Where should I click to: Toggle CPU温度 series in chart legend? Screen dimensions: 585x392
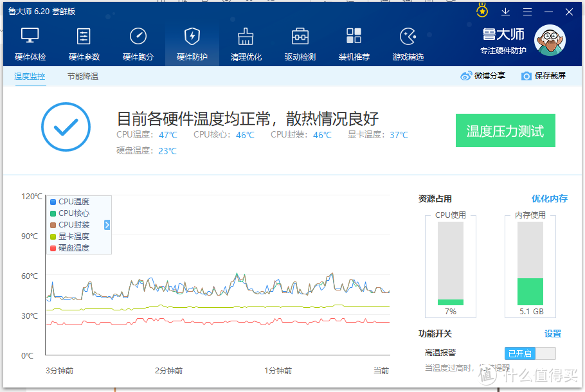click(x=70, y=202)
